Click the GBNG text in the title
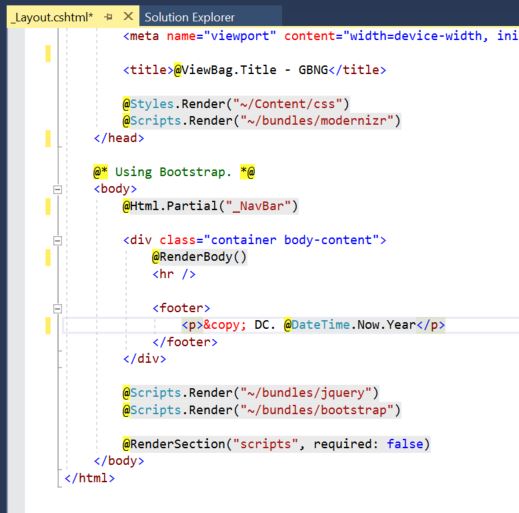This screenshot has width=519, height=513. pos(313,70)
